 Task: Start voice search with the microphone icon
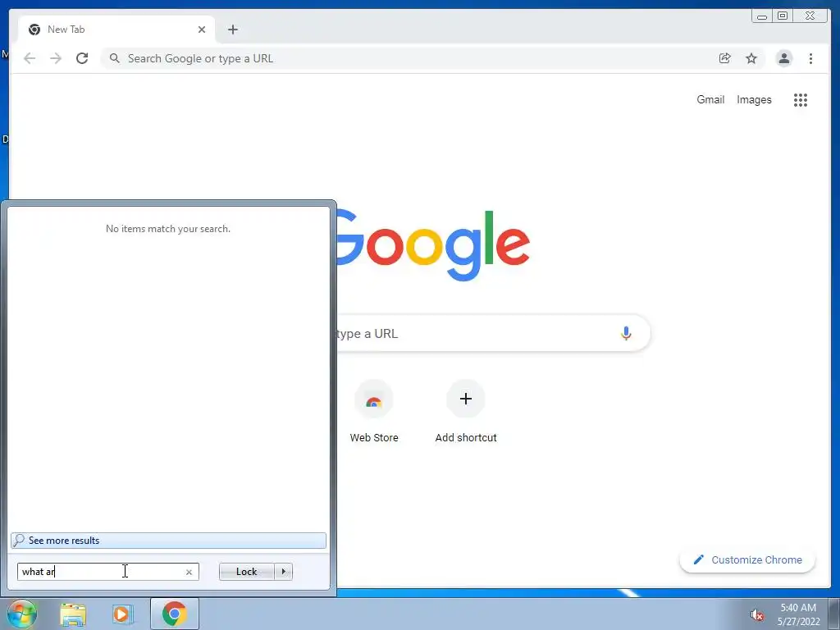626,333
